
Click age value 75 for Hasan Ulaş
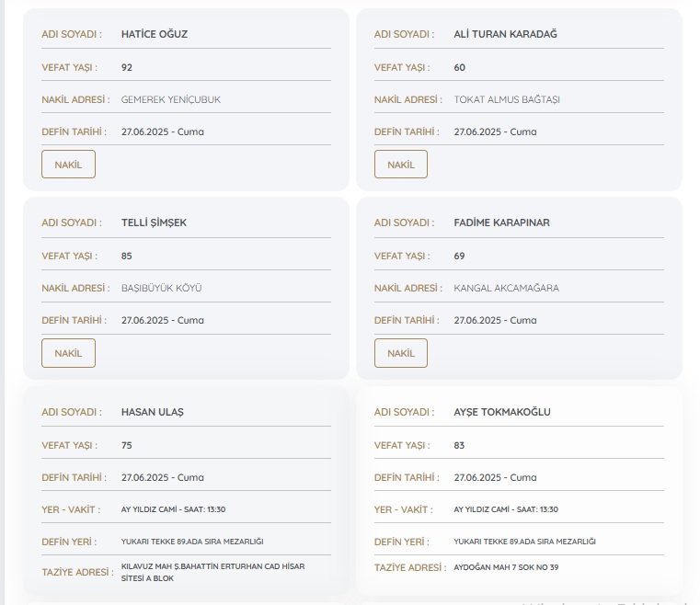[127, 445]
